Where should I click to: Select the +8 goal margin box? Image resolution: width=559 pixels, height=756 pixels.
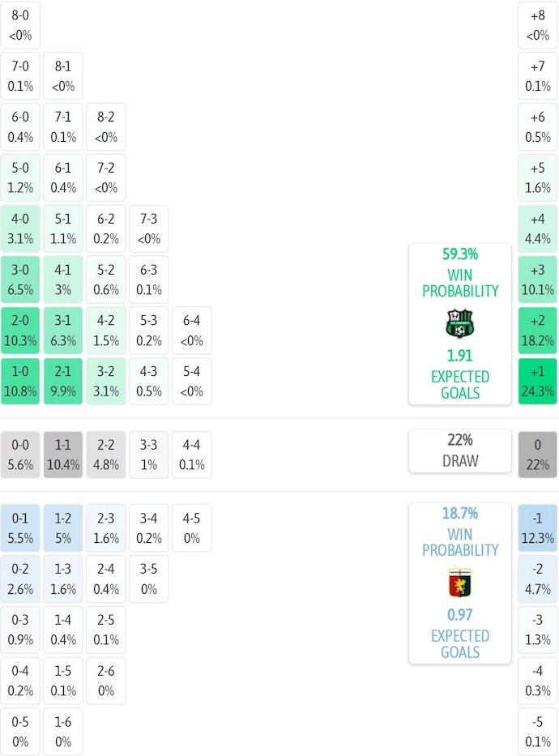click(537, 24)
